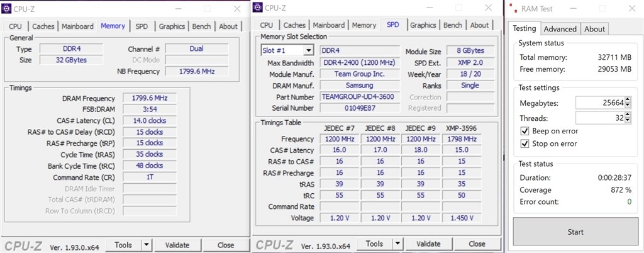Click the FSB:DRAM value 3:54
The height and width of the screenshot is (253, 644).
tap(150, 110)
